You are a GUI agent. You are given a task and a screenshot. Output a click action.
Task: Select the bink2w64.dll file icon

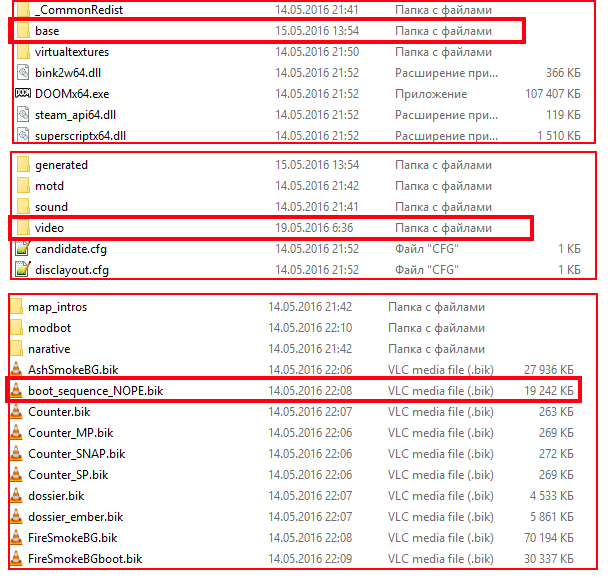coord(23,73)
